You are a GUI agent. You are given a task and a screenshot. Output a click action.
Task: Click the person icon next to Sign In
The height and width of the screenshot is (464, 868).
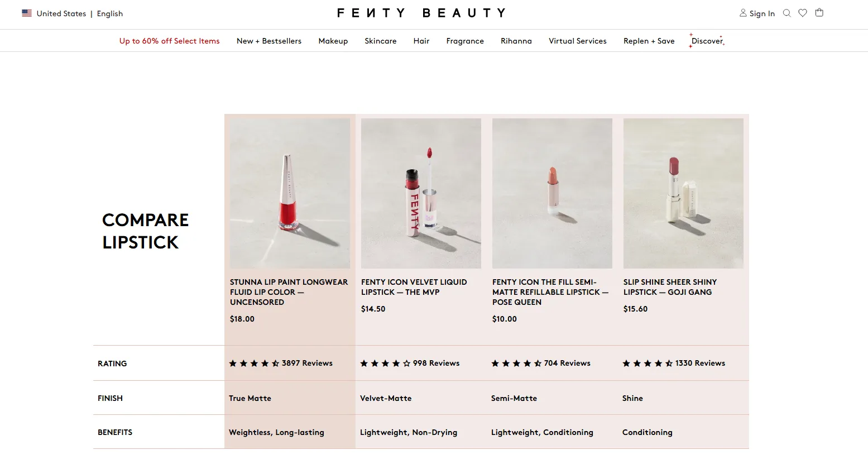[x=743, y=13]
